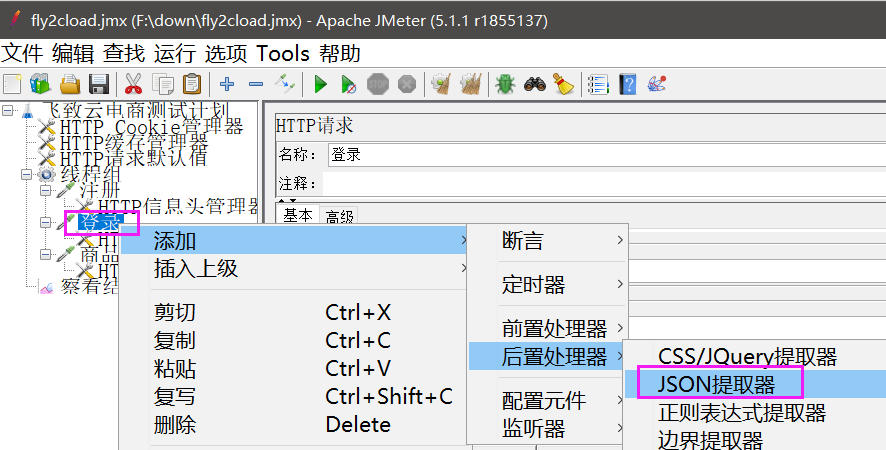886x450 pixels.
Task: Reset search with yellow broom icon
Action: click(563, 84)
